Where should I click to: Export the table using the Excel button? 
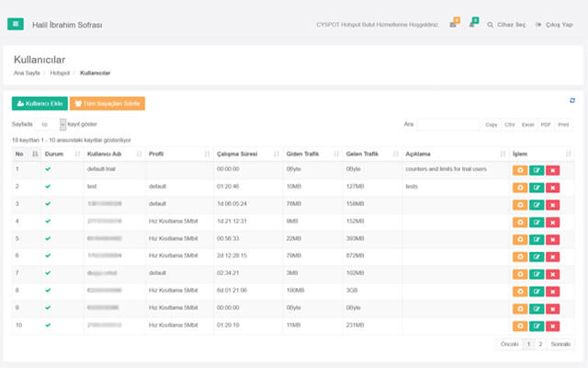(528, 123)
